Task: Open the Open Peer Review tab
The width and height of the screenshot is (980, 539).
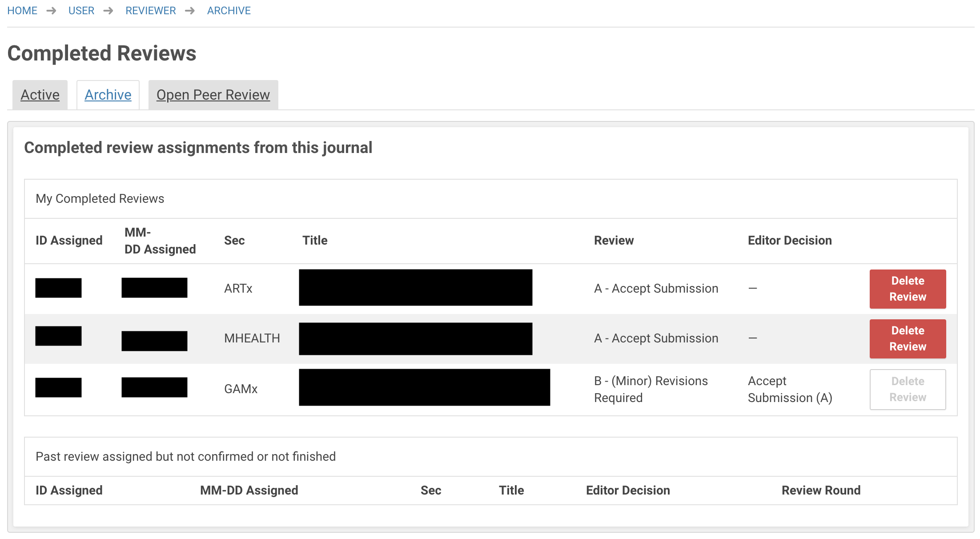Action: coord(213,95)
